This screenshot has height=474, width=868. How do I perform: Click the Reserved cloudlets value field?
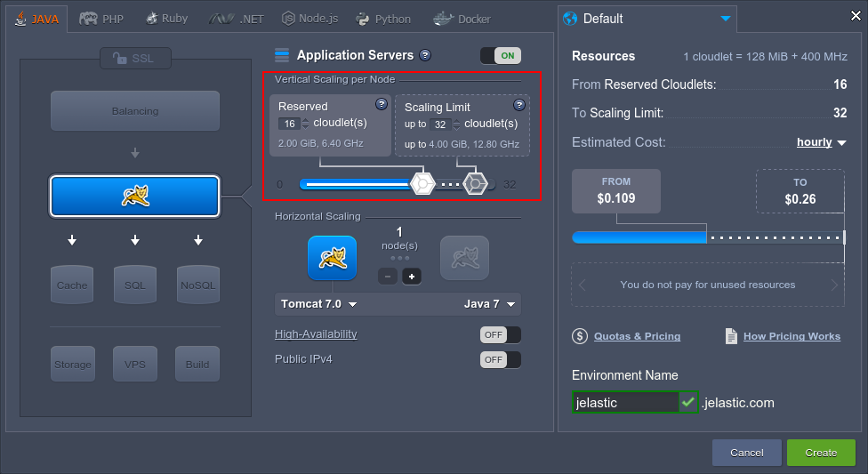coord(289,124)
